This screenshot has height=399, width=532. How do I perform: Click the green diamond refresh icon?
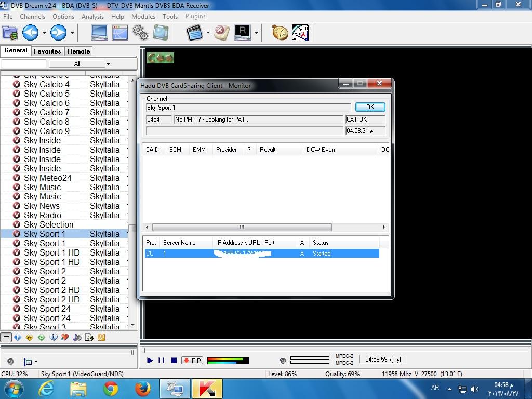point(42,337)
